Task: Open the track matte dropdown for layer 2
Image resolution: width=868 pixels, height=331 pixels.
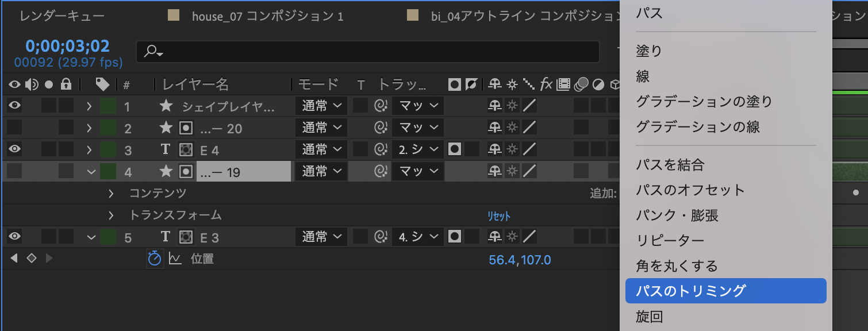Action: pyautogui.click(x=417, y=128)
